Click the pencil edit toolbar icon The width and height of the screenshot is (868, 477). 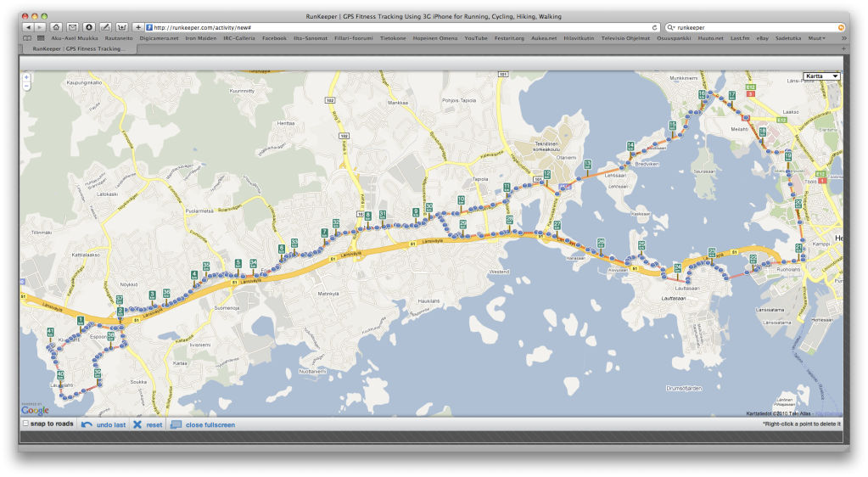(x=105, y=27)
